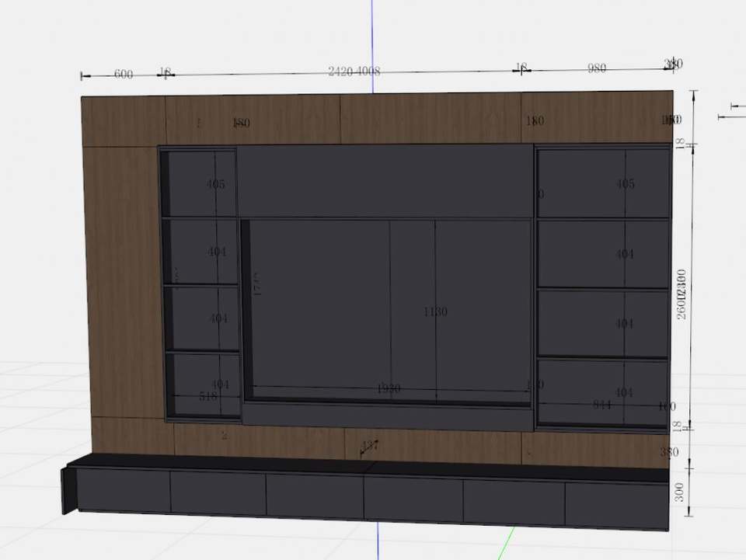This screenshot has height=560, width=746.
Task: Click the '380' dimension above the base cabinet
Action: 669,451
